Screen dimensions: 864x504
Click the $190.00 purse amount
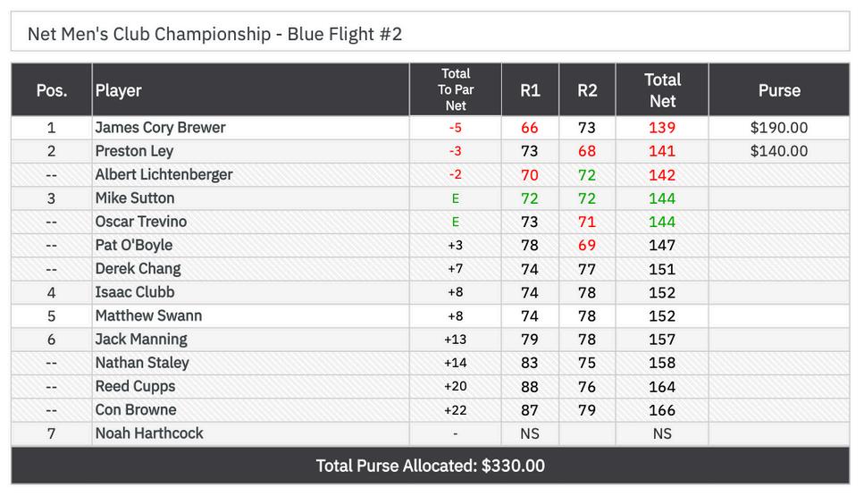tap(778, 128)
